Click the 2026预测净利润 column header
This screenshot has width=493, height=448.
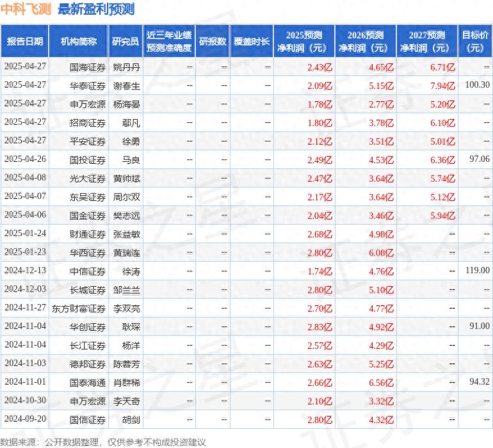366,42
